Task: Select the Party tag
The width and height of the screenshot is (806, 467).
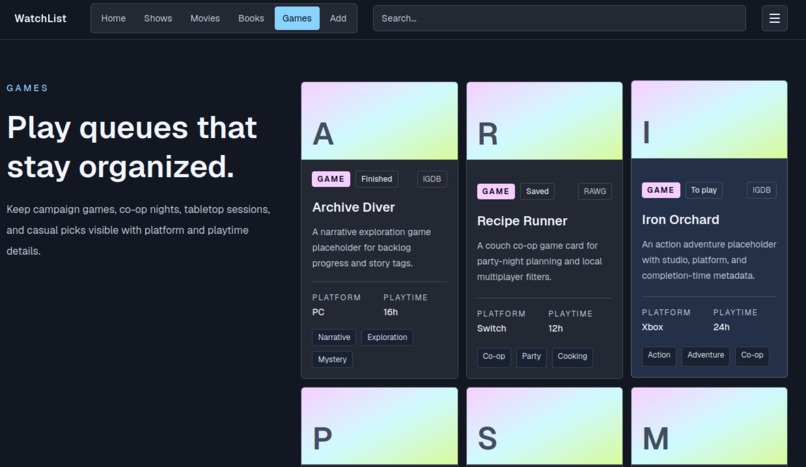Action: (531, 356)
